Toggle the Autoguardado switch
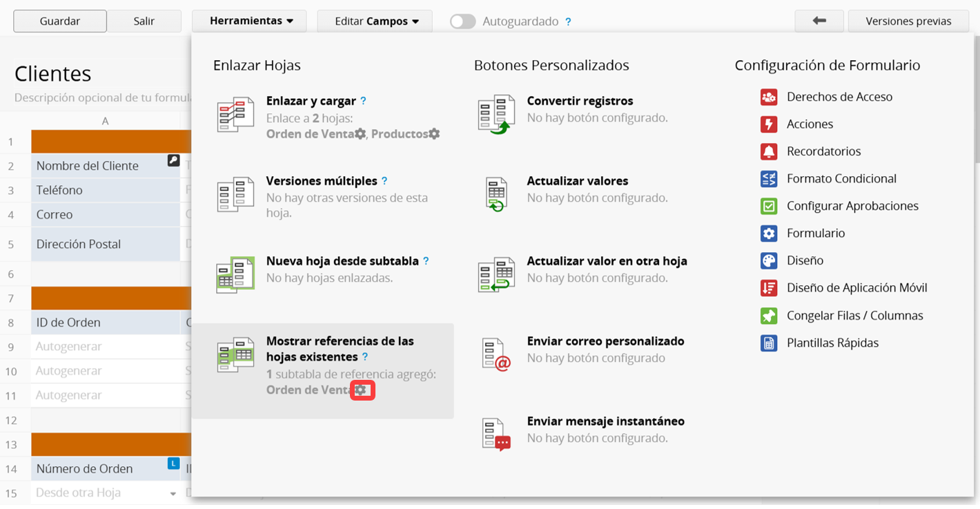980x509 pixels. pyautogui.click(x=462, y=21)
